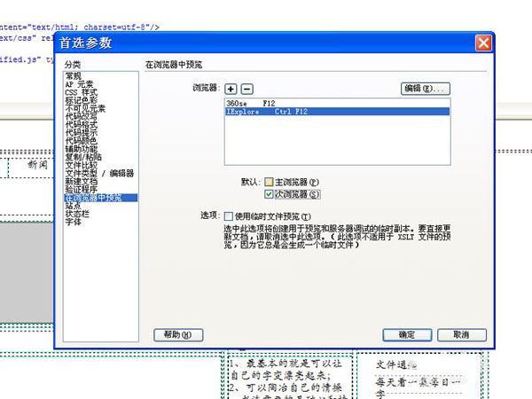This screenshot has width=532, height=399.
Task: Select 360se F12 browser entry
Action: (337, 103)
